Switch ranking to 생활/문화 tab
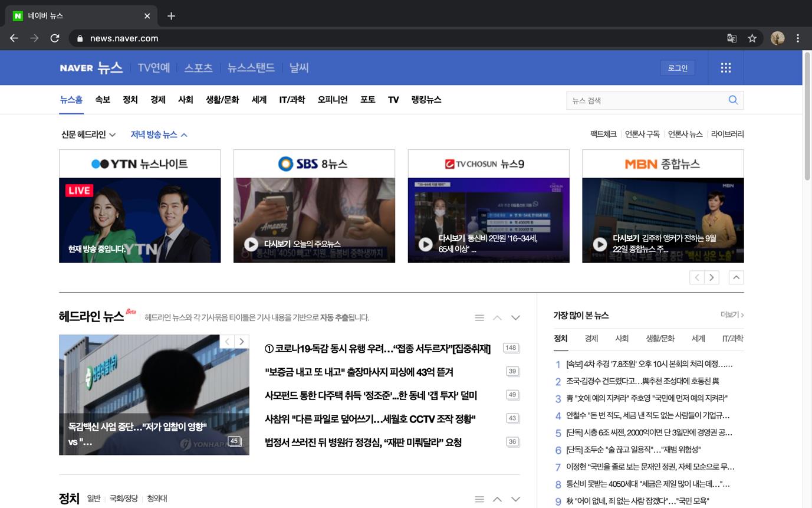Viewport: 812px width, 508px height. 660,338
